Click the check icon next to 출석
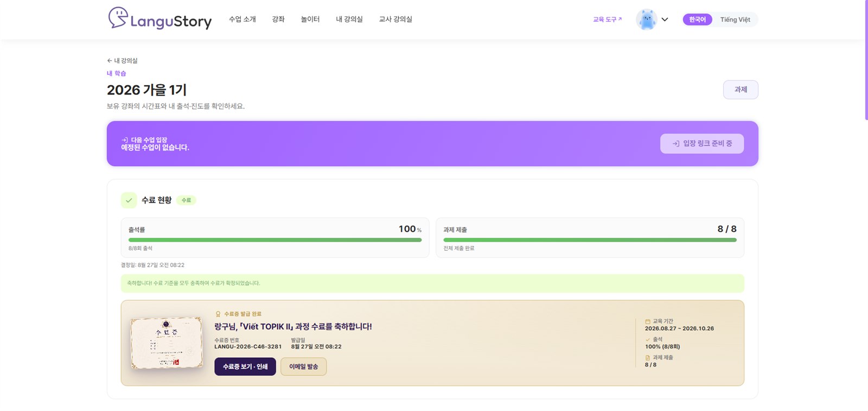 click(x=648, y=339)
